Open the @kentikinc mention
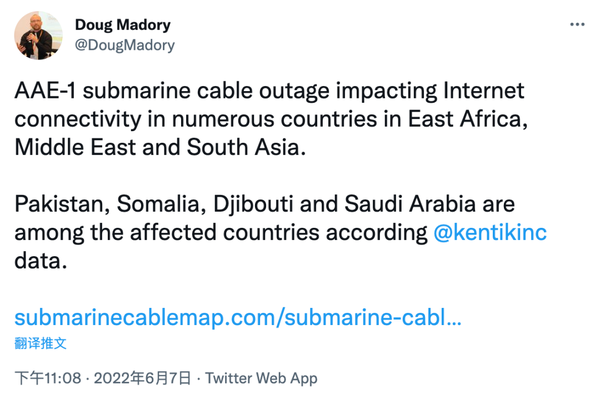 [490, 233]
